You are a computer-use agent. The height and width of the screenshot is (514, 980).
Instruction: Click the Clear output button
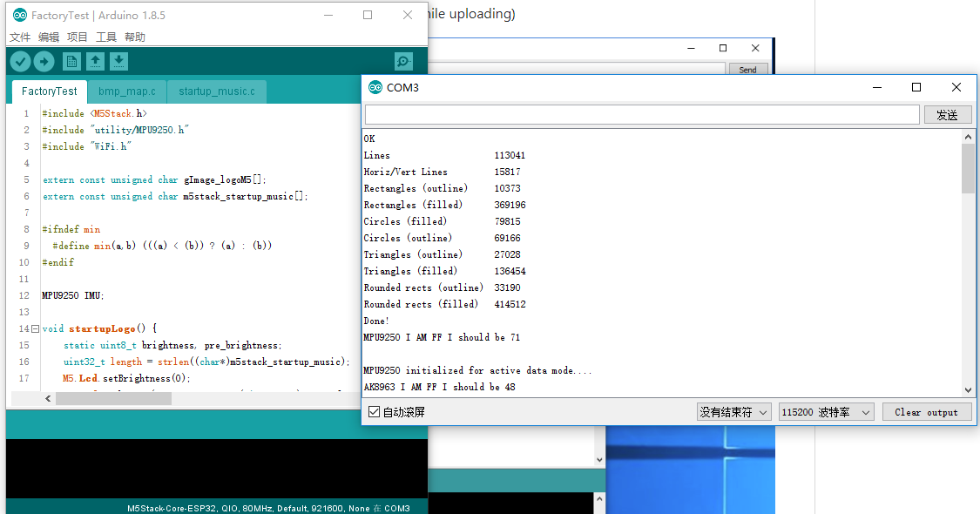[x=927, y=412]
